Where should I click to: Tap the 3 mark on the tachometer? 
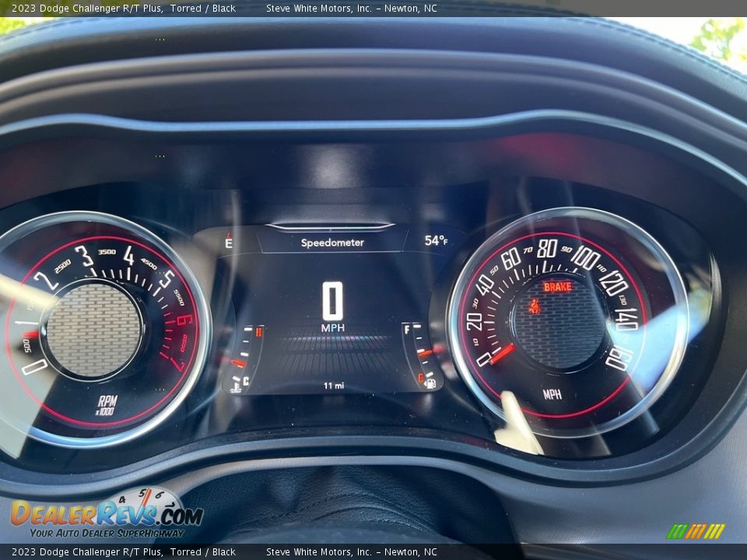point(86,256)
